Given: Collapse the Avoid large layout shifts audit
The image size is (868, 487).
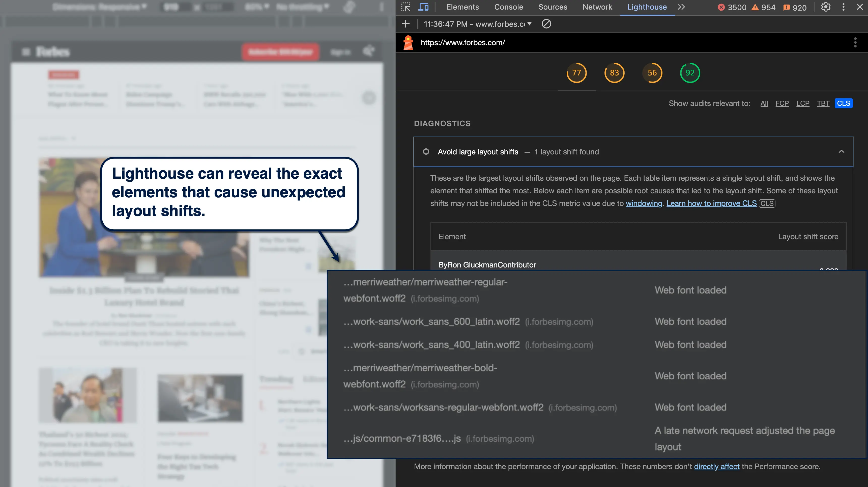Looking at the screenshot, I should (x=841, y=152).
